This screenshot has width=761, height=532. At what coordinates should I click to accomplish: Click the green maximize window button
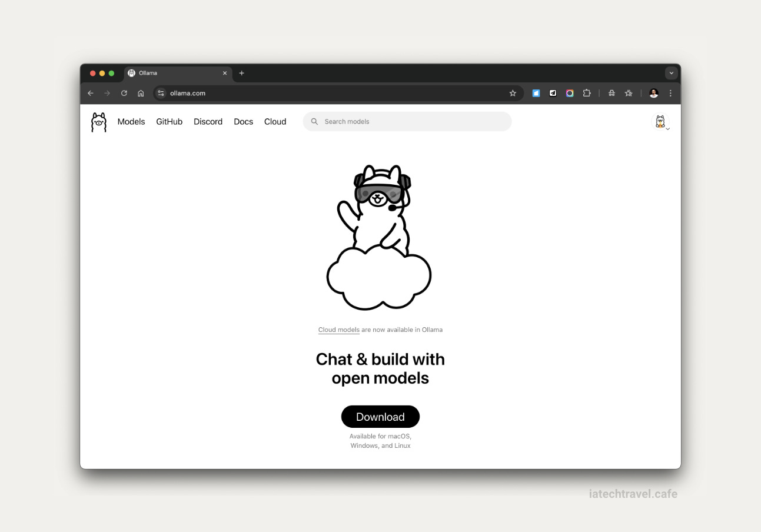[x=111, y=73]
